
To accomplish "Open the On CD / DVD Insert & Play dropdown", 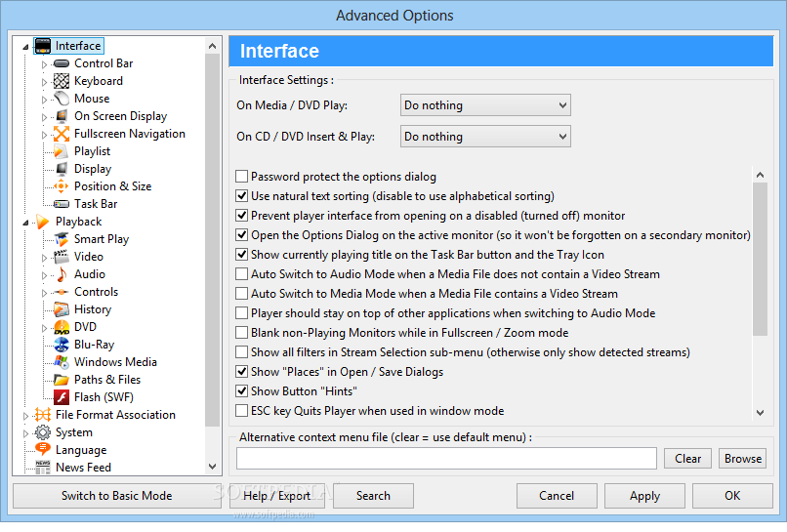I will (x=485, y=137).
